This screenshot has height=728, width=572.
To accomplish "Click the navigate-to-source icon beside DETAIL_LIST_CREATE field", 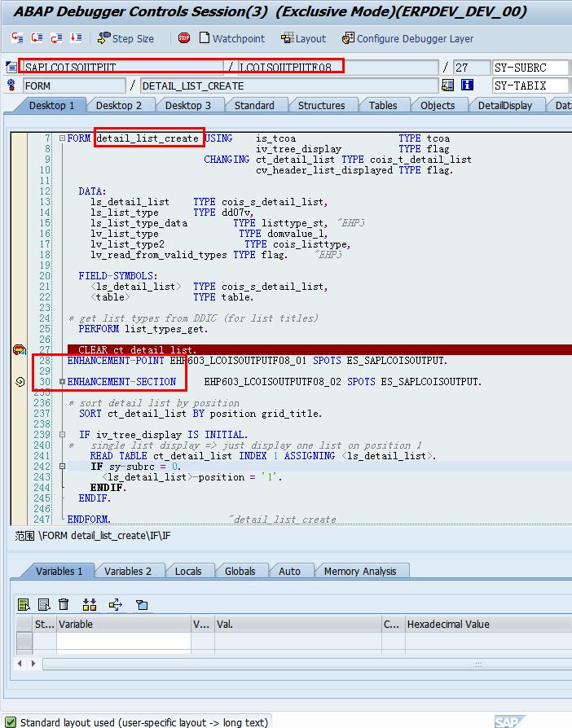I will (448, 86).
